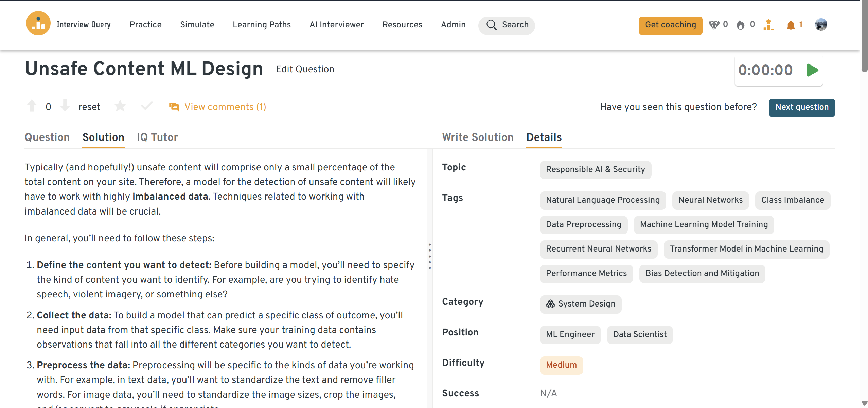
Task: Open the user profile avatar menu
Action: pyautogui.click(x=821, y=25)
